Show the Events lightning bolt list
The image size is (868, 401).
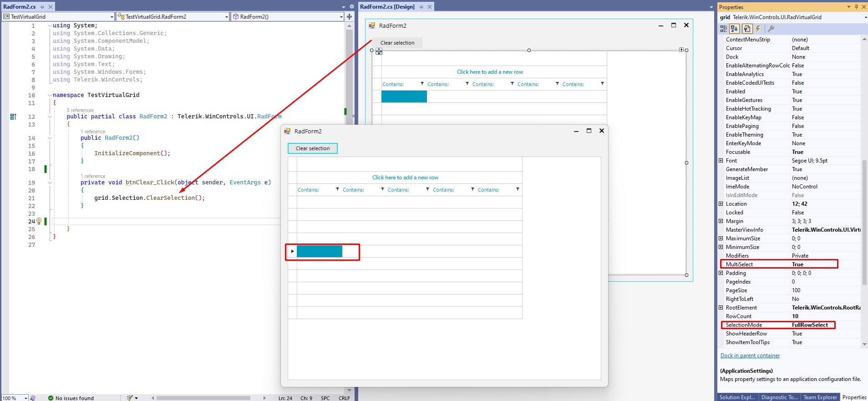[758, 29]
